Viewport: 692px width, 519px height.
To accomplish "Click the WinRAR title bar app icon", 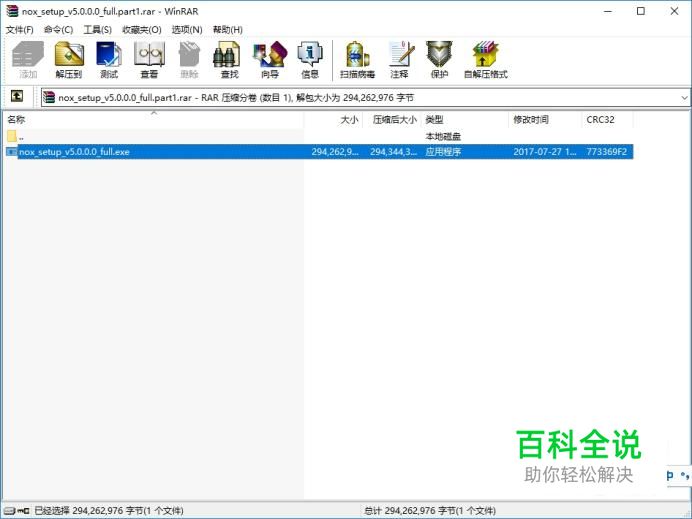I will 12,11.
